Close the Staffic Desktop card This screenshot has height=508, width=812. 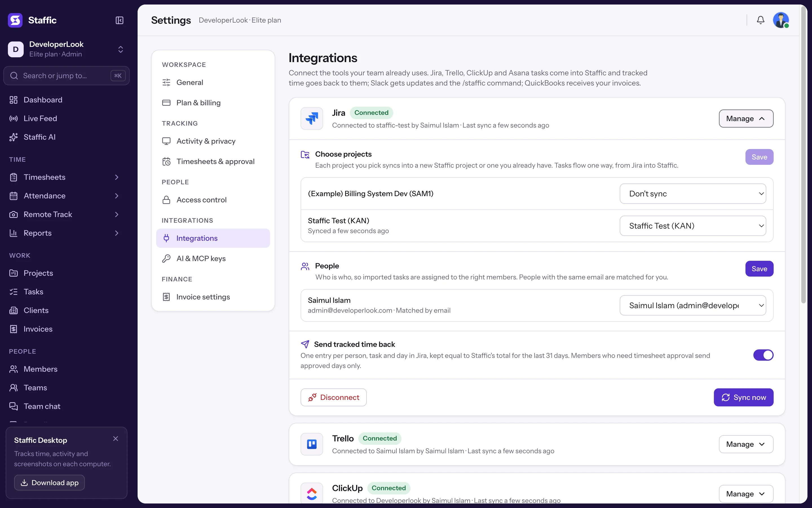(116, 439)
